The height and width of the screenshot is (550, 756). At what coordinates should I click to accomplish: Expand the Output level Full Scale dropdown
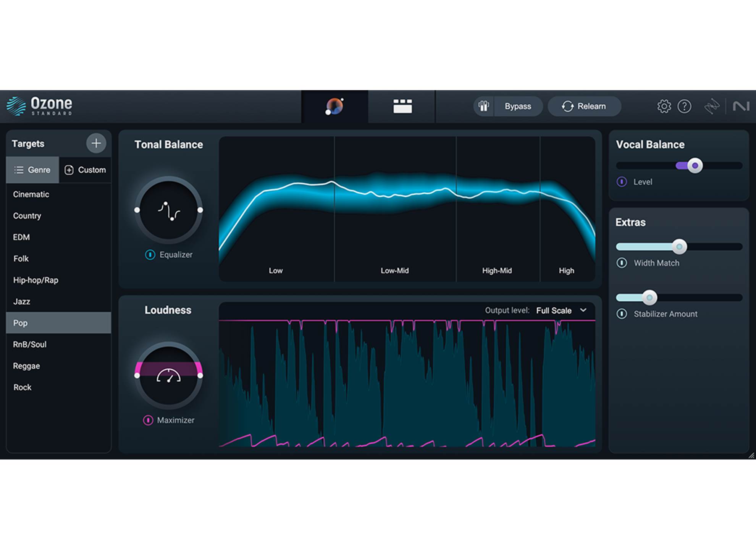point(561,311)
